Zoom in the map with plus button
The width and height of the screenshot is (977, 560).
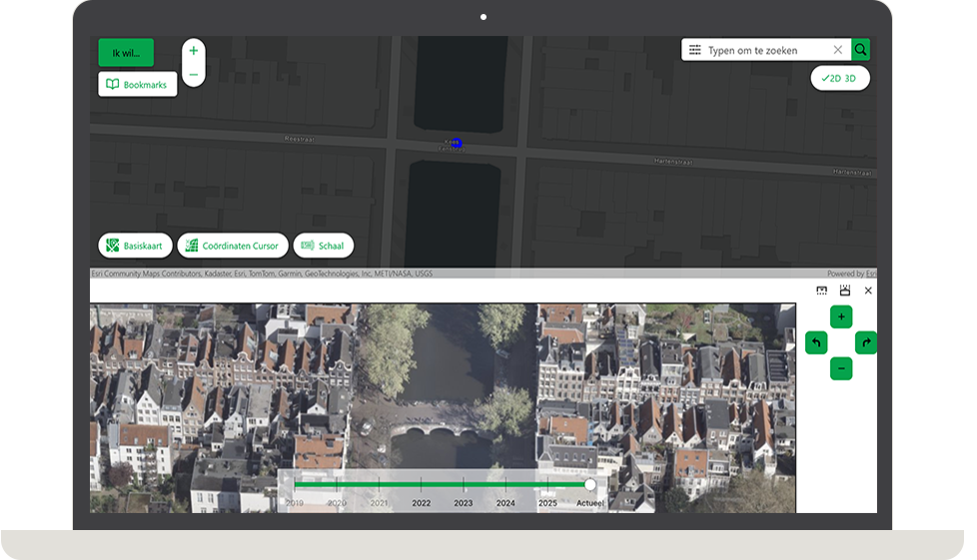[194, 51]
